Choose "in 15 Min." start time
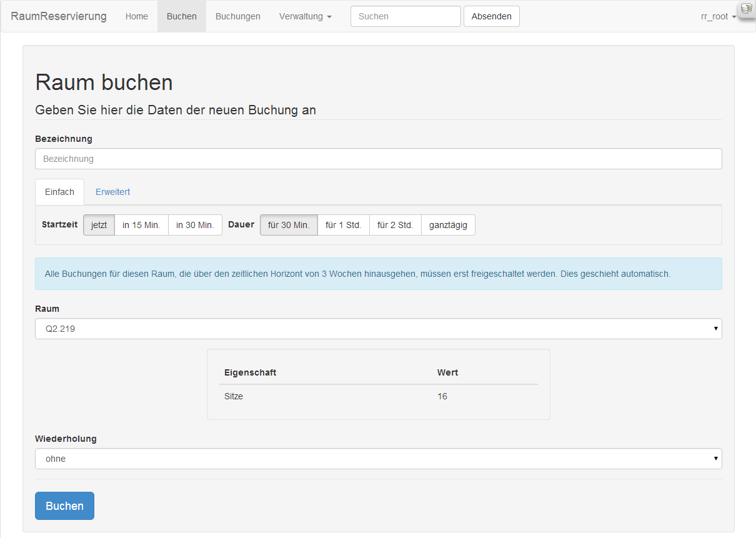Viewport: 756px width, 538px height. [x=141, y=224]
